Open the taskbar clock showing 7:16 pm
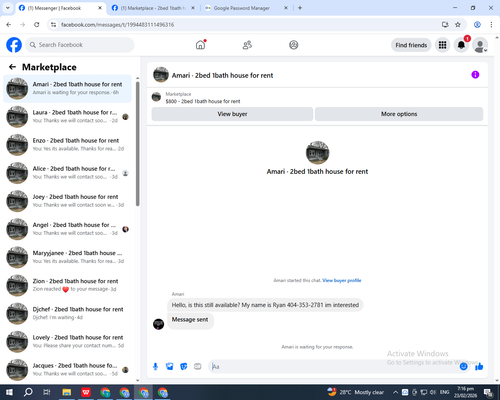 (465, 392)
